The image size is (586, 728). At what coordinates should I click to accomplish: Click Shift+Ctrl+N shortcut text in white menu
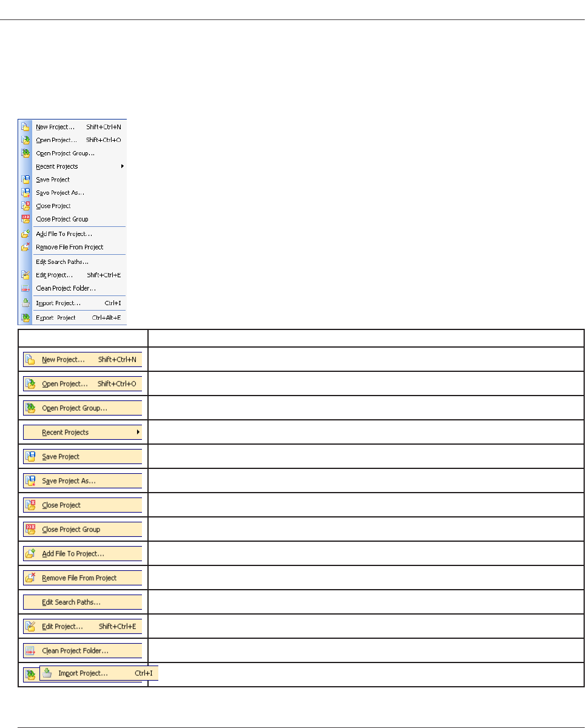104,127
